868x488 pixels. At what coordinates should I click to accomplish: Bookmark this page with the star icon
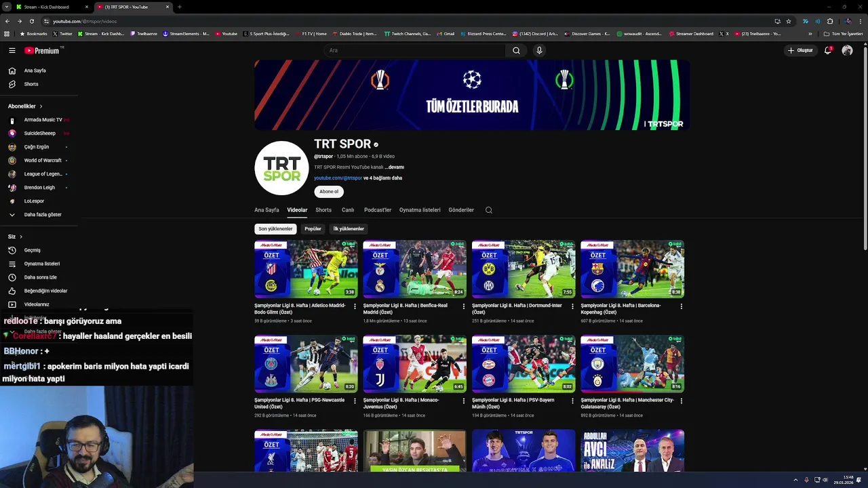pyautogui.click(x=789, y=21)
